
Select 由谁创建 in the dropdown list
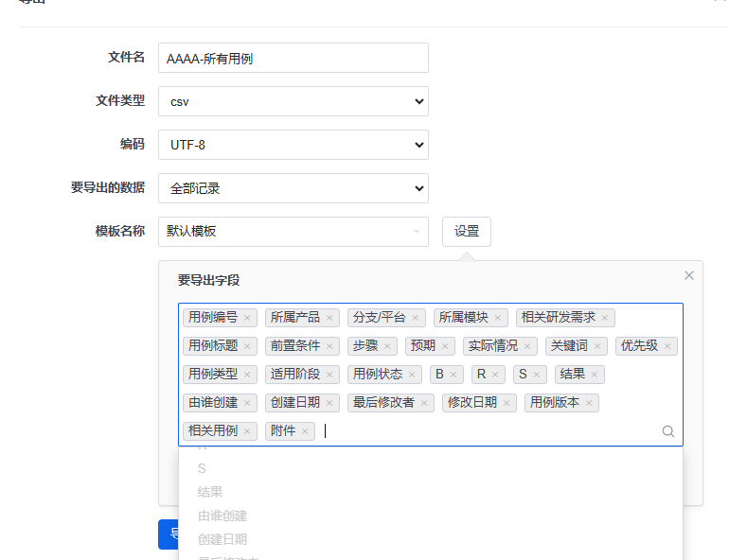click(x=431, y=516)
